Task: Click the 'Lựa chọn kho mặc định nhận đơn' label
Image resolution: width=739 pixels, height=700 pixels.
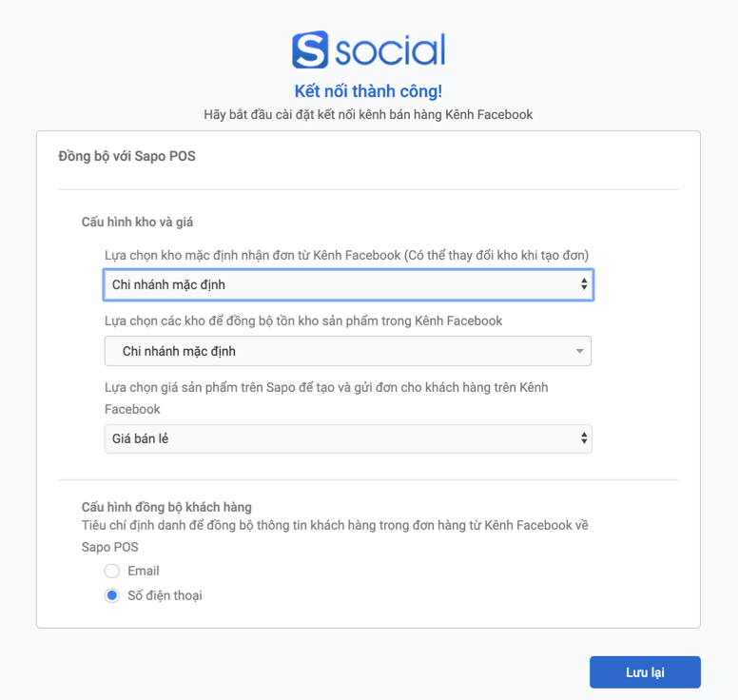Action: [346, 256]
